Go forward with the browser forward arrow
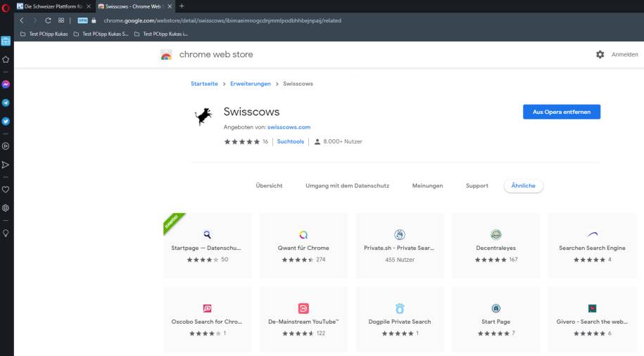Viewport: 644px width, 356px height. tap(35, 20)
